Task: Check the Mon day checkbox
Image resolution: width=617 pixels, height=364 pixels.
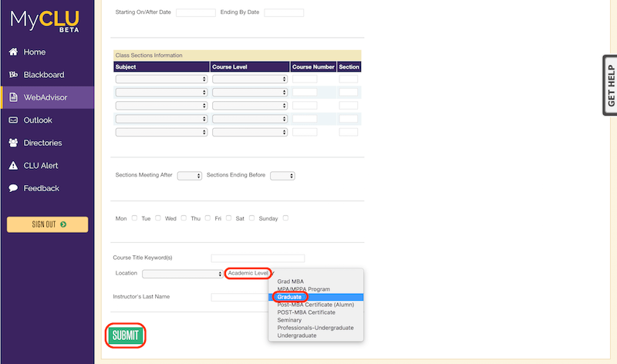Action: pyautogui.click(x=134, y=218)
